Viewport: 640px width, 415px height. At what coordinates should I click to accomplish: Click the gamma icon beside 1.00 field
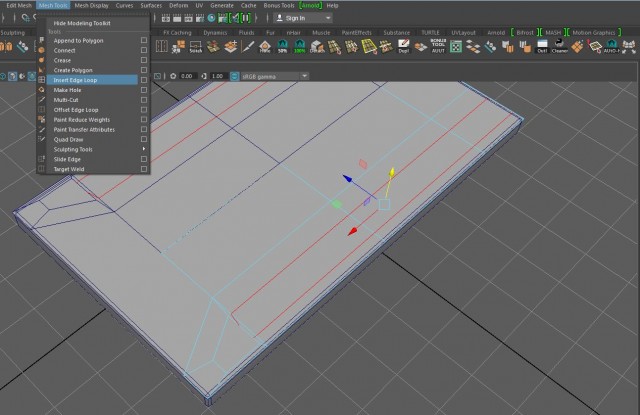point(204,76)
